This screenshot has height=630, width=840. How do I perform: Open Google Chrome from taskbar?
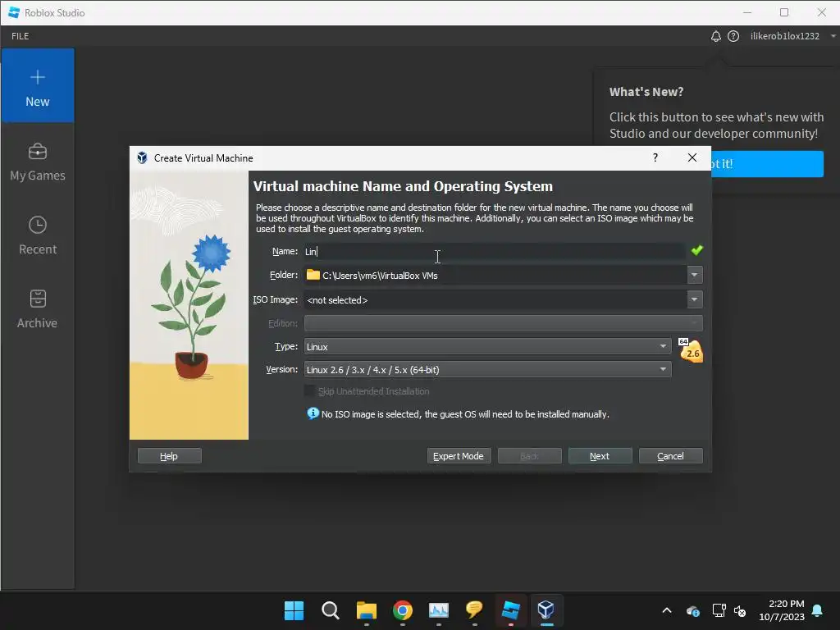click(402, 610)
